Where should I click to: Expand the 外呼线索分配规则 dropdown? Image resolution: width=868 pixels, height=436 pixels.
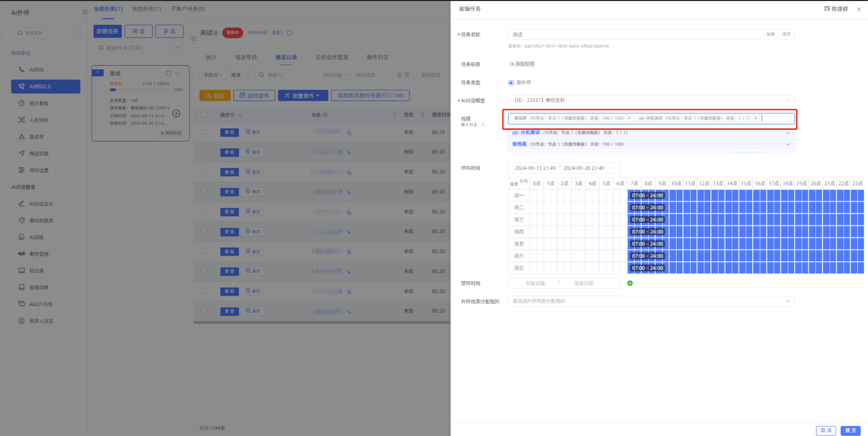click(651, 302)
